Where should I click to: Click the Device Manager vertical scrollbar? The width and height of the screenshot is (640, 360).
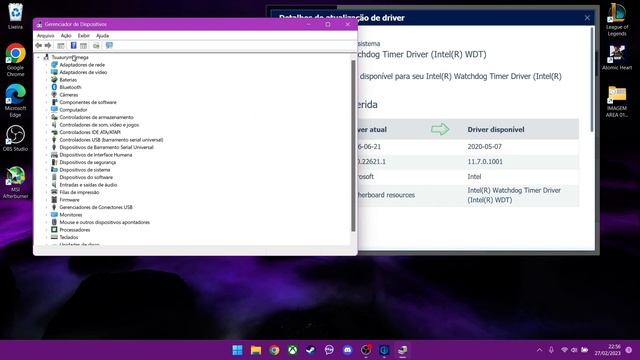pos(353,146)
